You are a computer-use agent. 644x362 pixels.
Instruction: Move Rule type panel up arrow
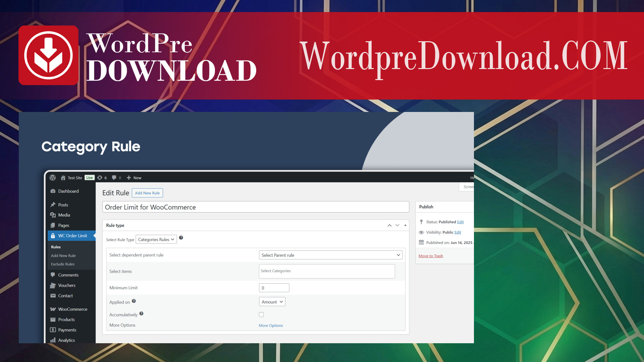coord(389,225)
